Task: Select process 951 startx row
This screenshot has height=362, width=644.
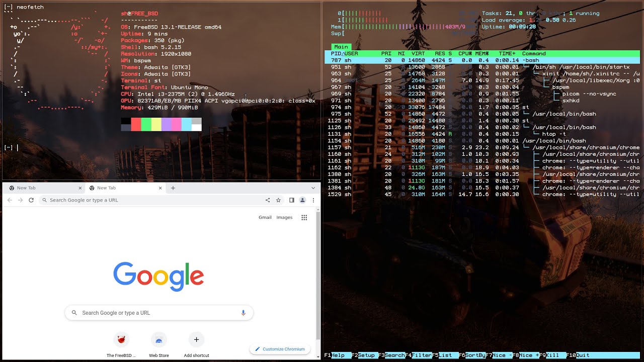Action: tap(482, 67)
